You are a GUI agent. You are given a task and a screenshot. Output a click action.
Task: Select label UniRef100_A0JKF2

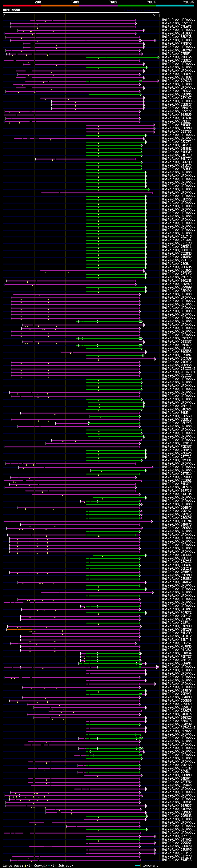pyautogui.click(x=177, y=612)
